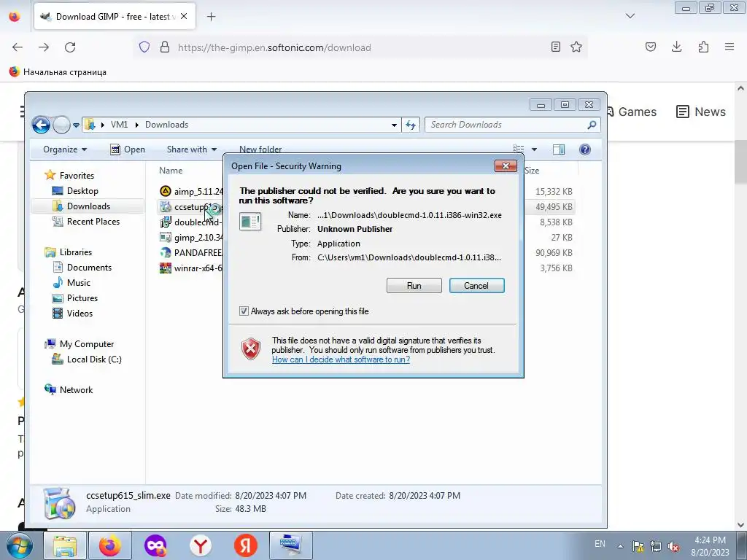Click Firefox browser back button
This screenshot has width=747, height=560.
18,47
